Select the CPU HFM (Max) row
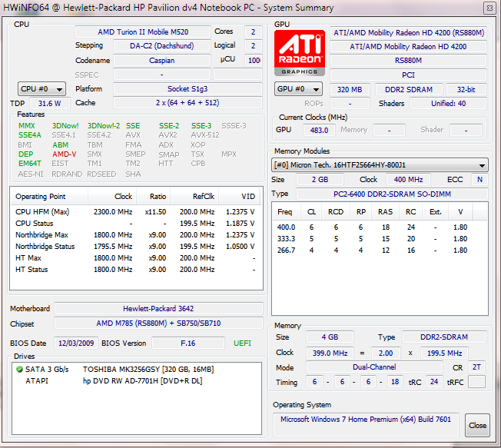Image resolution: width=501 pixels, height=448 pixels. pos(135,212)
